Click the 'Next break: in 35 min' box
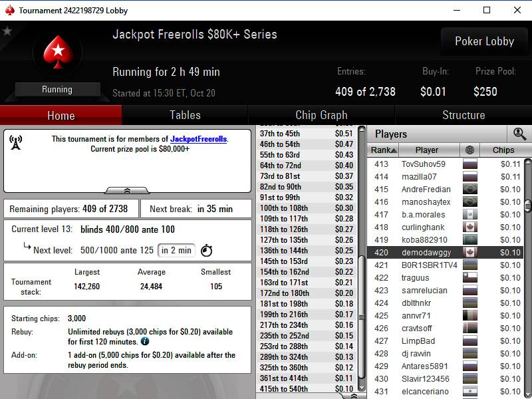Image resolution: width=532 pixels, height=399 pixels. pos(196,209)
